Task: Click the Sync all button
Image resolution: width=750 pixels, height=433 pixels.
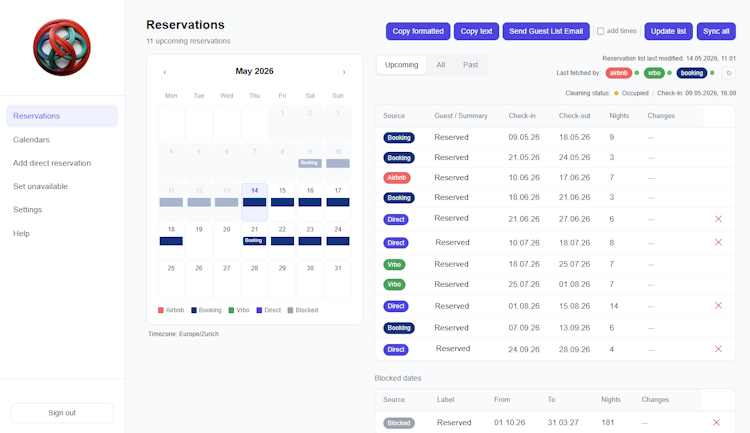Action: [716, 31]
